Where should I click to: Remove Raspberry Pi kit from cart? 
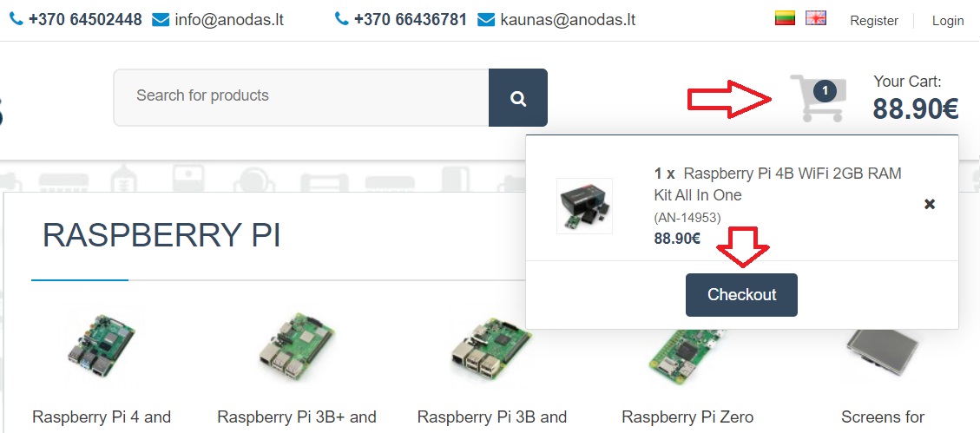(930, 204)
